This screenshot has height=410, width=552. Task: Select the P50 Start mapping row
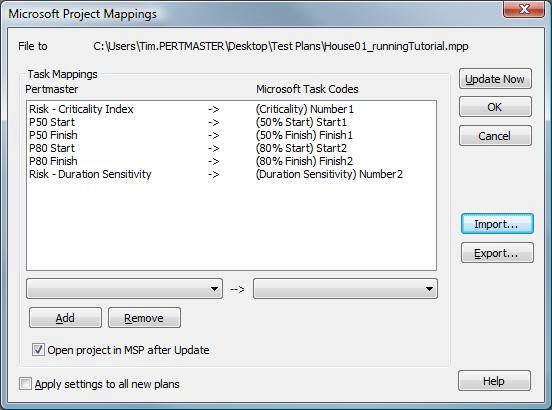tap(231, 122)
